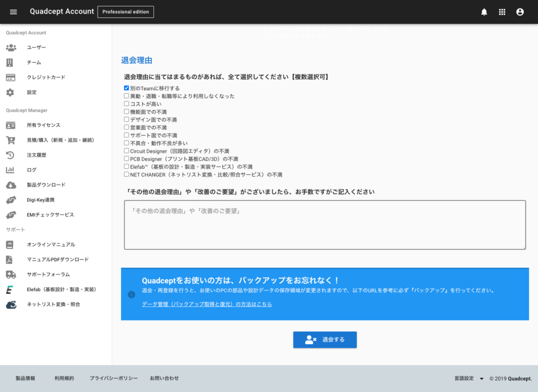
Task: Open the notifications bell icon
Action: pyautogui.click(x=484, y=12)
